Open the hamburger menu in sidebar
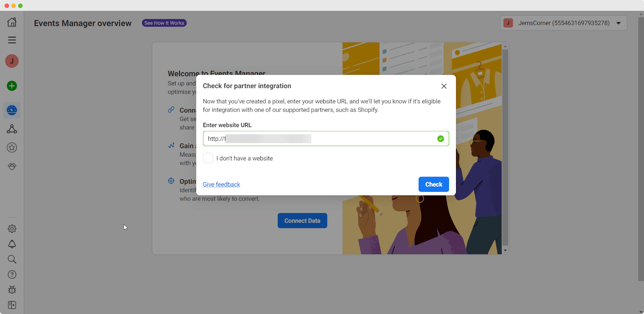 click(12, 40)
